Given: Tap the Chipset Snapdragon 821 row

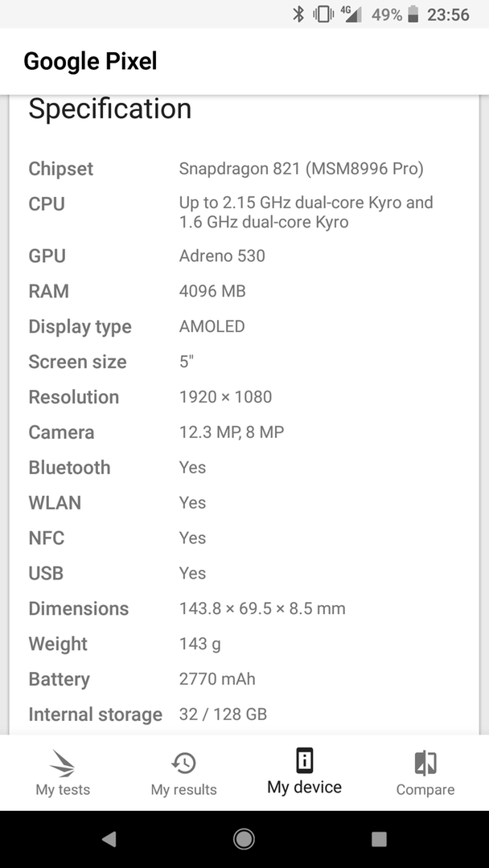Looking at the screenshot, I should coord(244,169).
